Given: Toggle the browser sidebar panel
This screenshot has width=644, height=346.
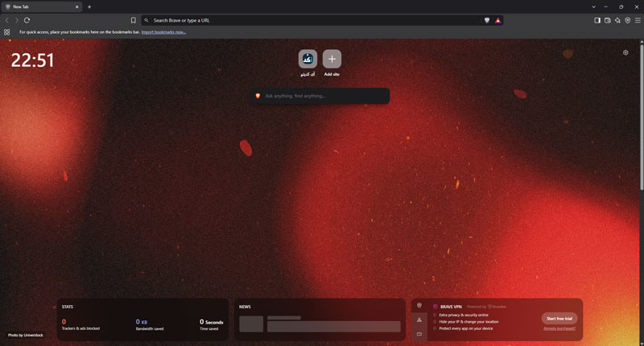Looking at the screenshot, I should tap(597, 20).
